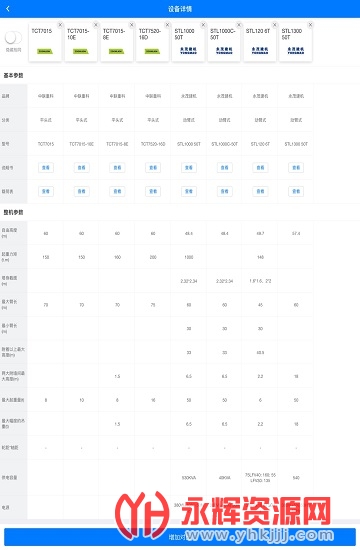
Task: Close the TCT7015-8E card
Action: point(132,25)
